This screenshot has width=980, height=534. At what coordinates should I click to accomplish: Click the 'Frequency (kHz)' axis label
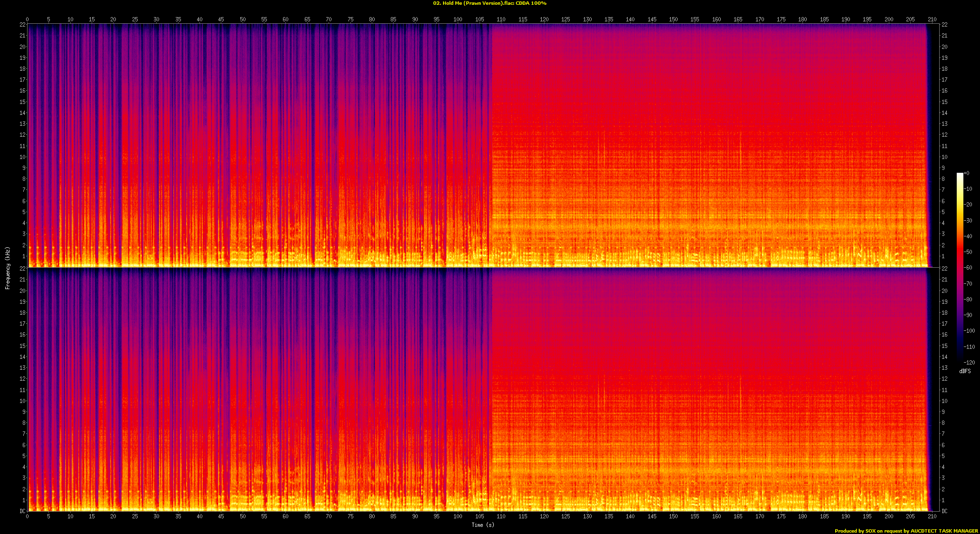tap(8, 268)
